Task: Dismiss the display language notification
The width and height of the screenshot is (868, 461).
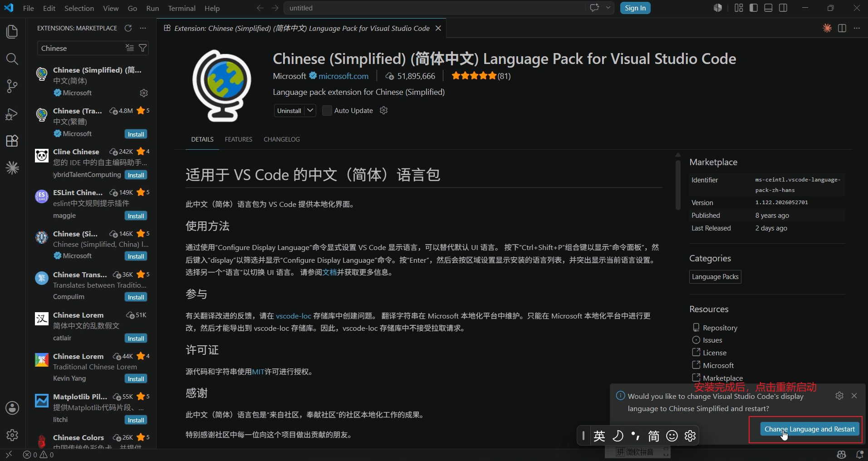Action: point(854,396)
